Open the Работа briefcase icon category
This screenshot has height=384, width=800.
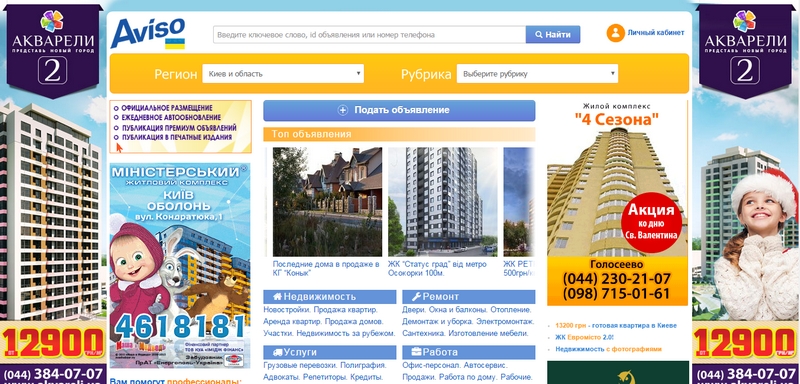(416, 352)
